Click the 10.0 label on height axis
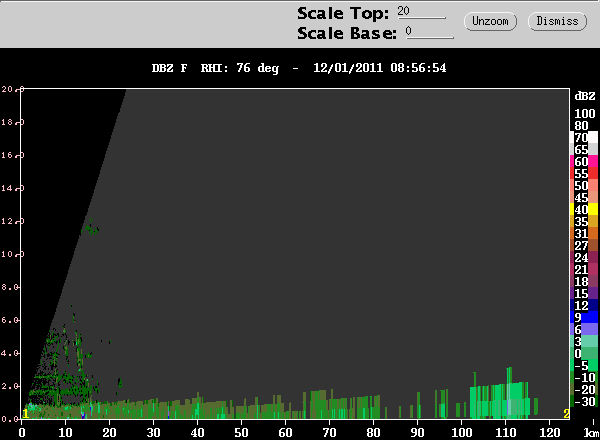This screenshot has width=600, height=440. [10, 254]
